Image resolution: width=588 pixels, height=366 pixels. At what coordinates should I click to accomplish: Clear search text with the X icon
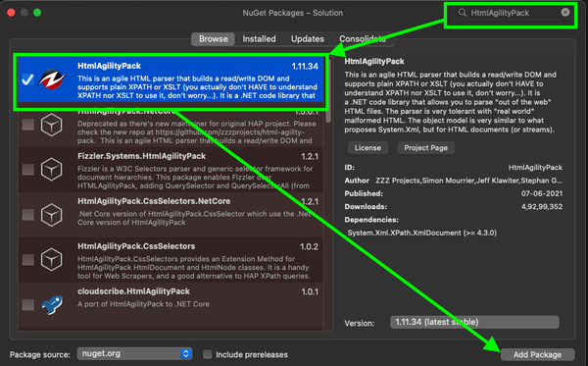coord(565,13)
